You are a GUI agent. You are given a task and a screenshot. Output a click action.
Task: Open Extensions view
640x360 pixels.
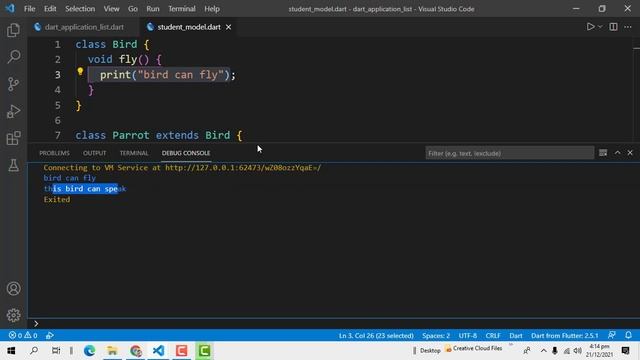(13, 138)
